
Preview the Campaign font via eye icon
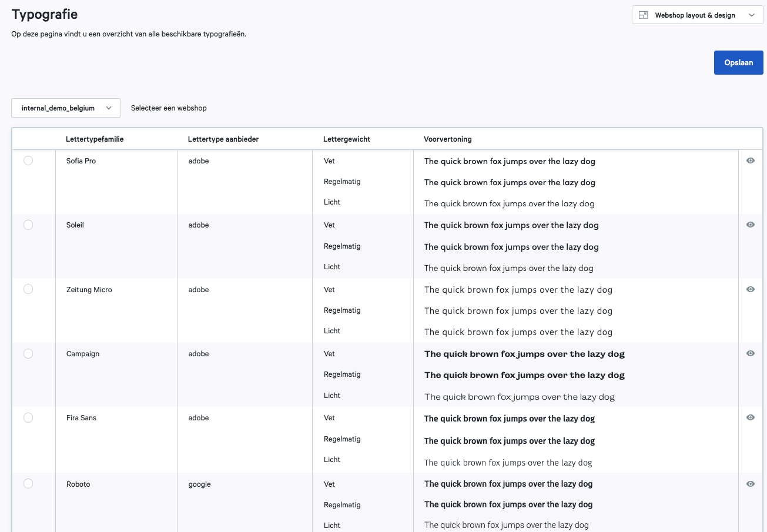(x=751, y=353)
